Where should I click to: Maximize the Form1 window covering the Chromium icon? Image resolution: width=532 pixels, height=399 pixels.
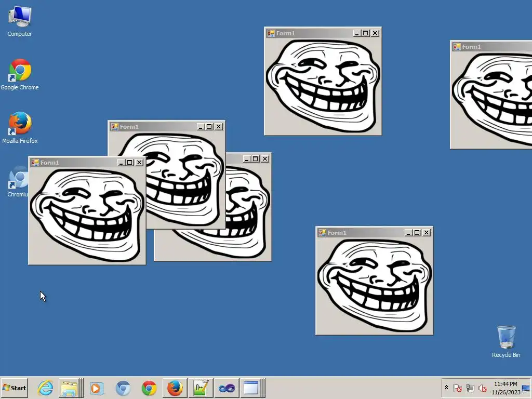(x=130, y=163)
